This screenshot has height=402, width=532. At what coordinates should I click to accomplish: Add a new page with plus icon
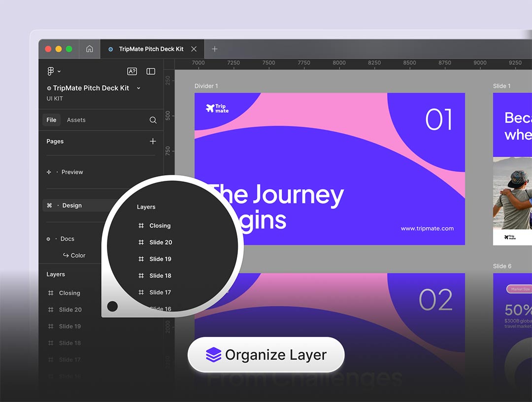coord(153,141)
